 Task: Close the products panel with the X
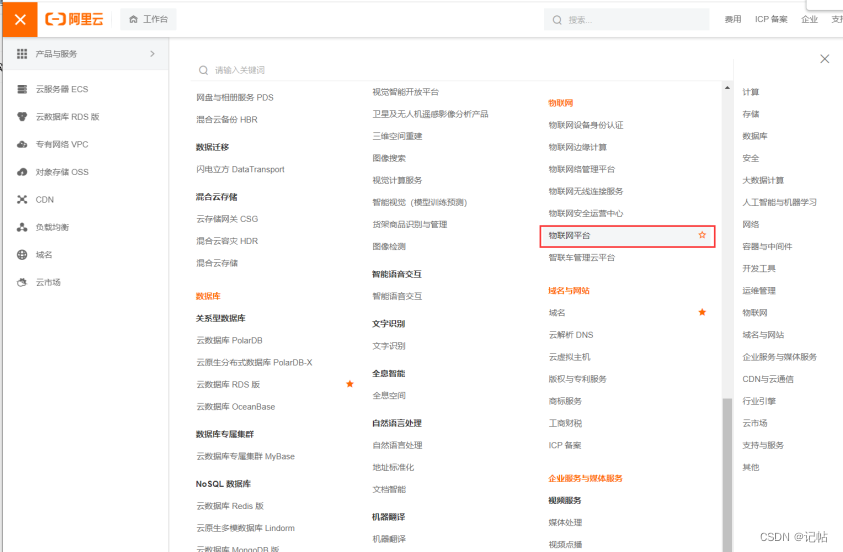[824, 59]
